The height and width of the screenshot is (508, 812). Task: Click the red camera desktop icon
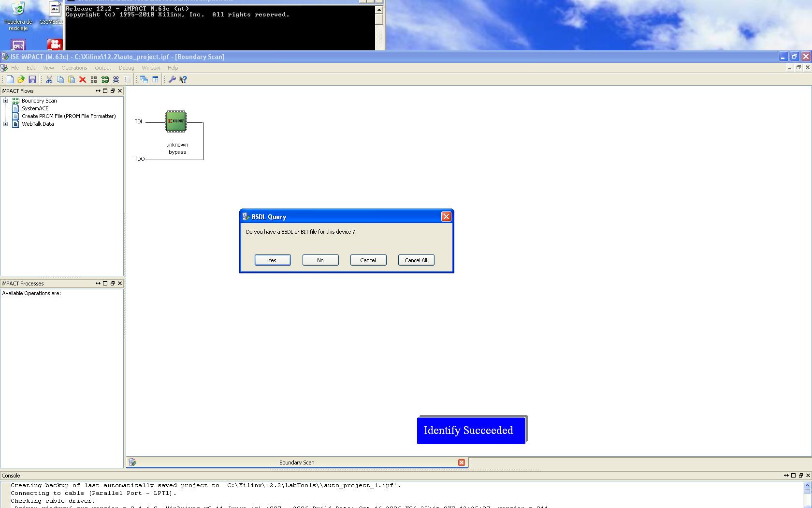coord(55,45)
